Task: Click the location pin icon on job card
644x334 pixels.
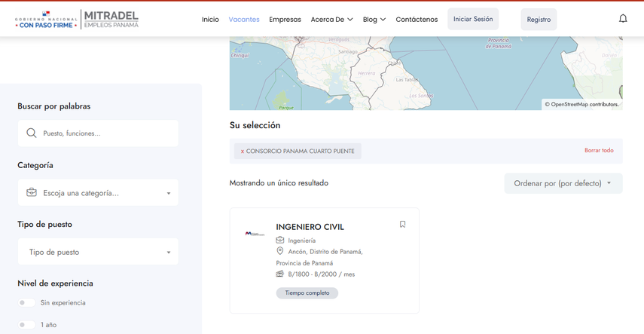Action: (280, 251)
